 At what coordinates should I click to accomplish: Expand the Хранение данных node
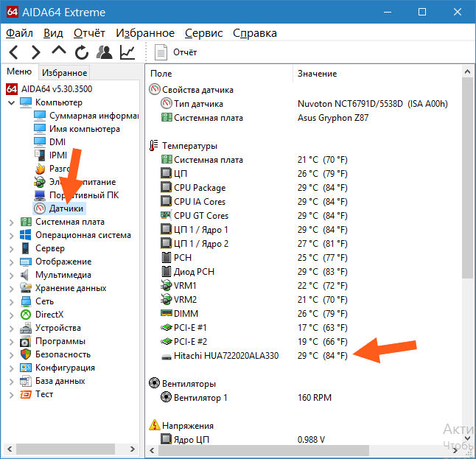point(12,289)
